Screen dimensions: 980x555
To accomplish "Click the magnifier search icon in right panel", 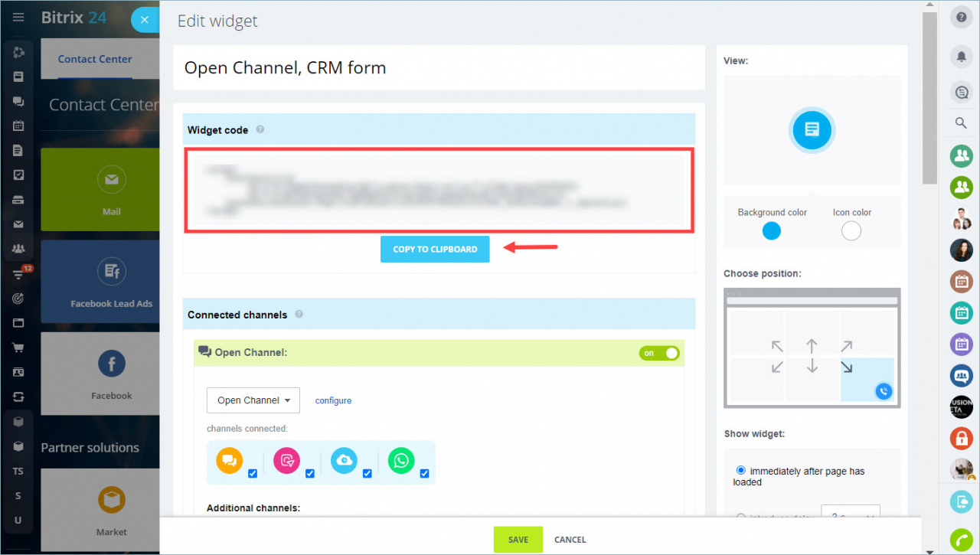I will pyautogui.click(x=962, y=123).
